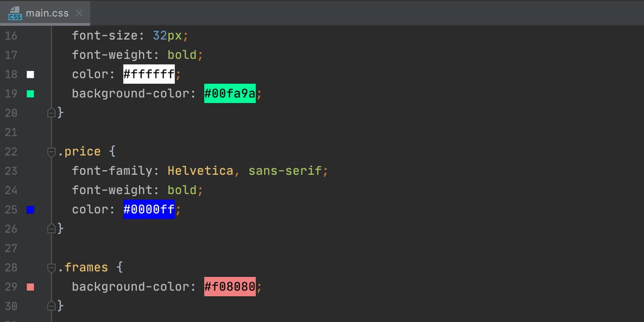Click line number 23 in the gutter
The width and height of the screenshot is (644, 322).
[x=11, y=171]
